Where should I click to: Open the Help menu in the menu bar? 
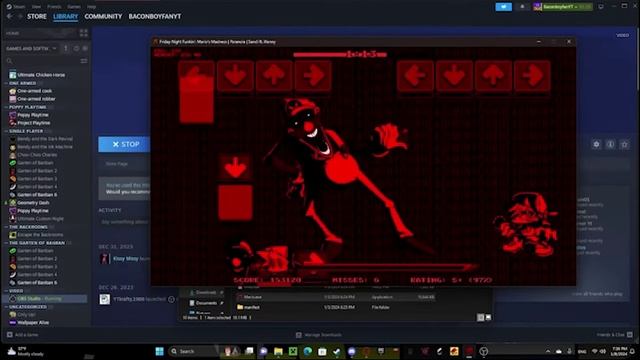(91, 7)
